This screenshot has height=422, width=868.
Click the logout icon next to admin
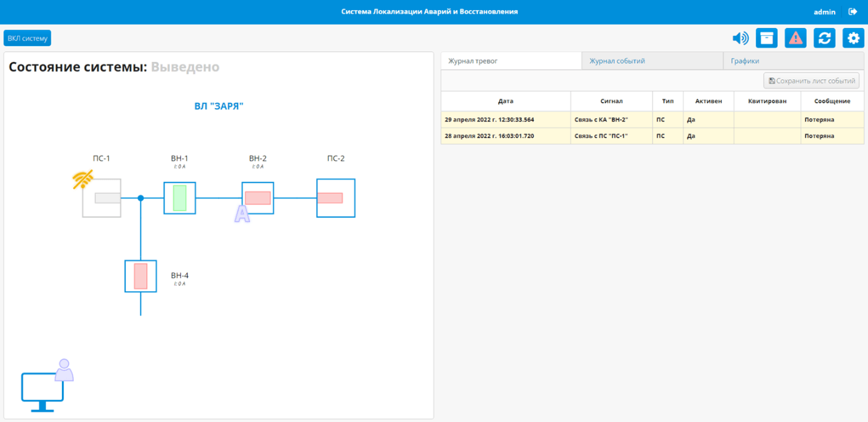[x=853, y=11]
